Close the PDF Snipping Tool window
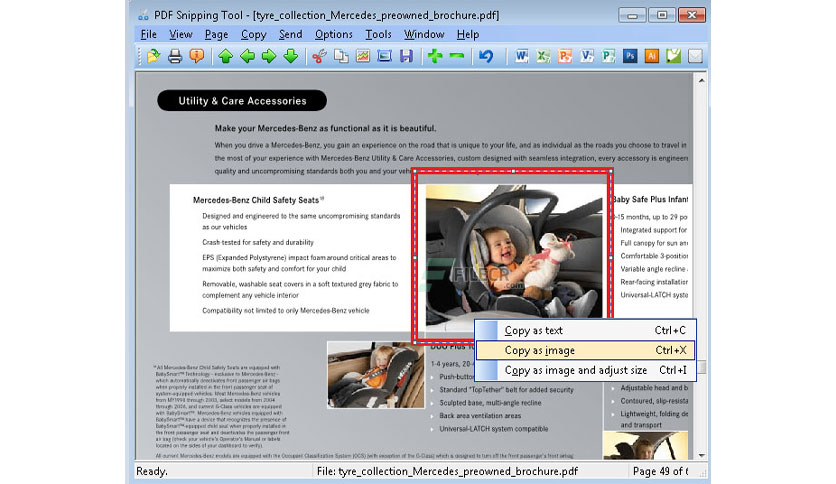The height and width of the screenshot is (484, 836). [x=692, y=15]
